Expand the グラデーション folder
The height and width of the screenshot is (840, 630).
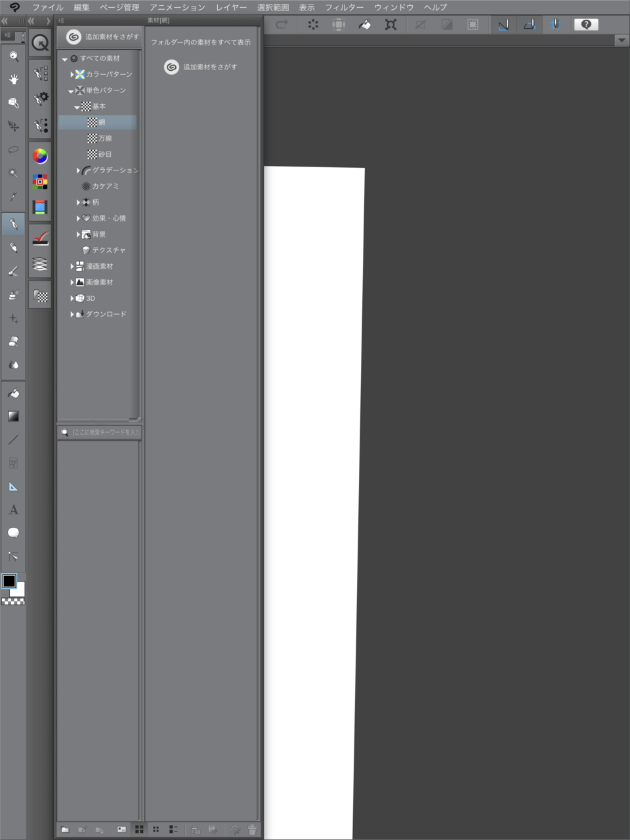click(x=78, y=170)
